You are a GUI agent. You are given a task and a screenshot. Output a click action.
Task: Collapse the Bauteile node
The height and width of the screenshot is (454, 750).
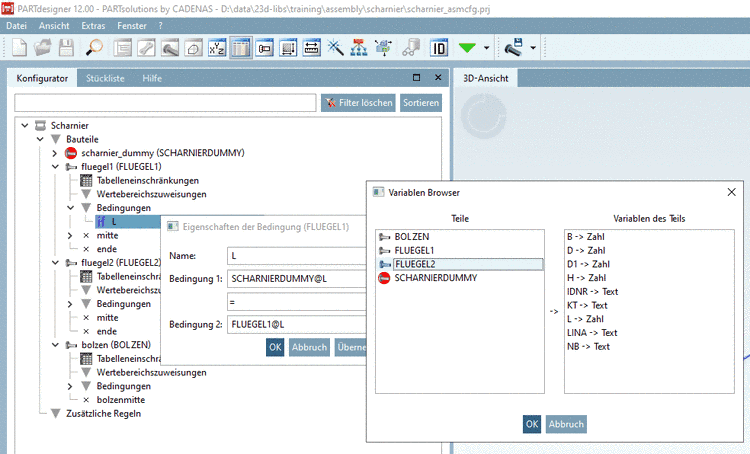tap(40, 139)
